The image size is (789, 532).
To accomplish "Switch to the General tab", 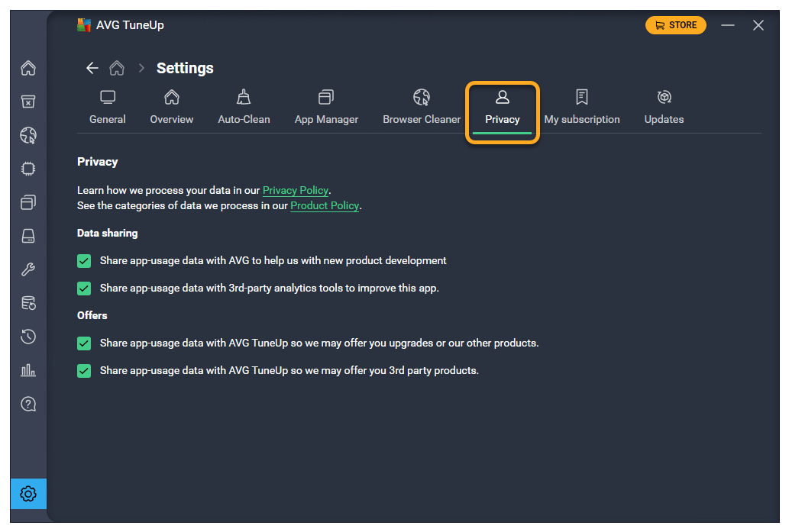I will 108,107.
